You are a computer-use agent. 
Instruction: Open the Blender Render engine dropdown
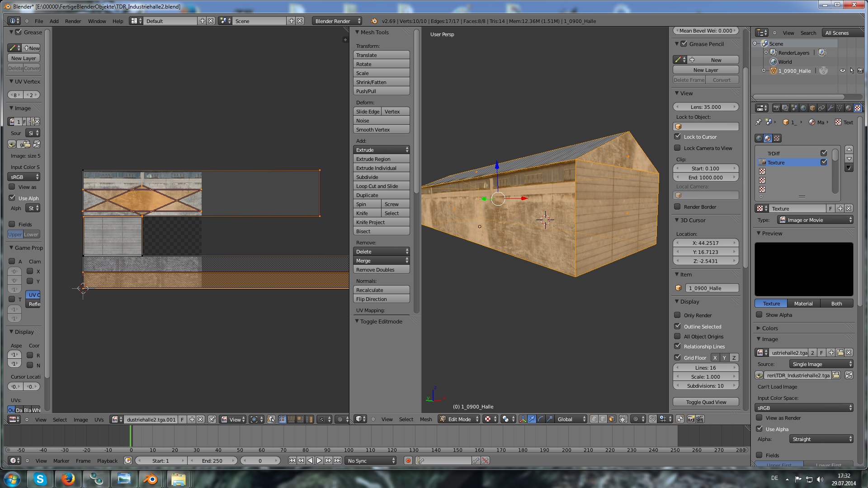tap(337, 21)
